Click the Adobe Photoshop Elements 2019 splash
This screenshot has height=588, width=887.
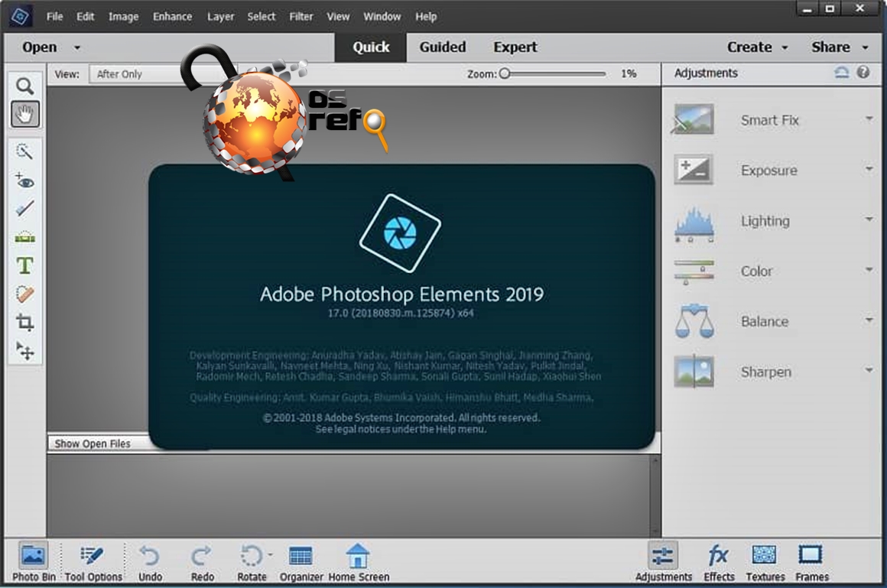[401, 307]
